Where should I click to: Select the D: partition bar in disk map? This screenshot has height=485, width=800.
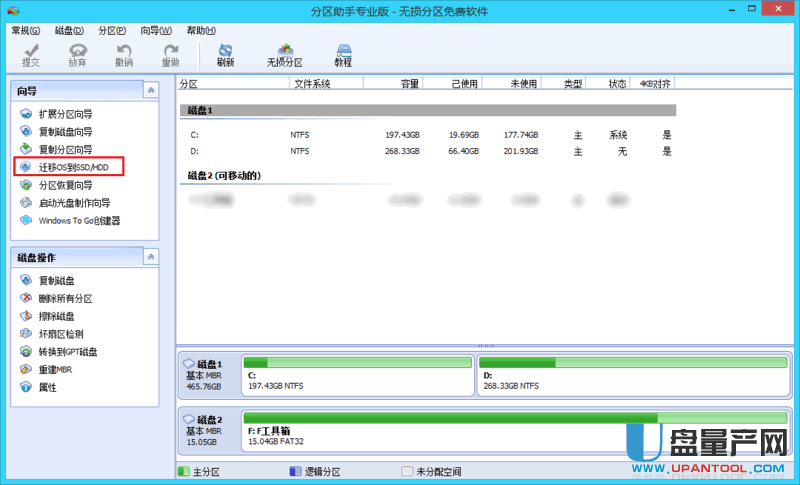tap(634, 374)
